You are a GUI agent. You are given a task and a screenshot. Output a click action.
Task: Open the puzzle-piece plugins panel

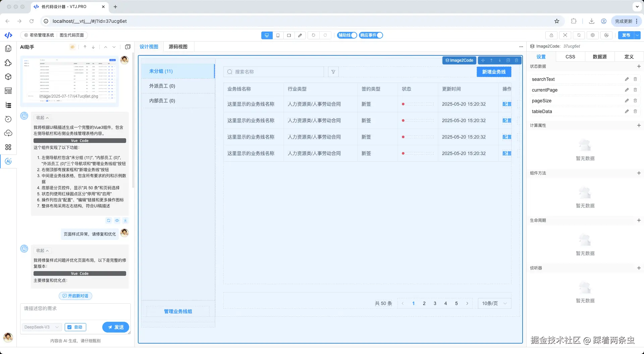pos(8,63)
